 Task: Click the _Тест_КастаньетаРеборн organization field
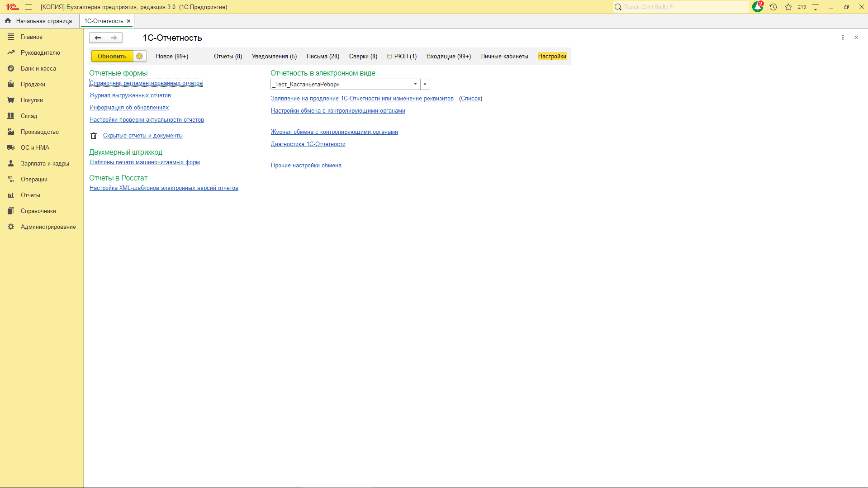(341, 84)
